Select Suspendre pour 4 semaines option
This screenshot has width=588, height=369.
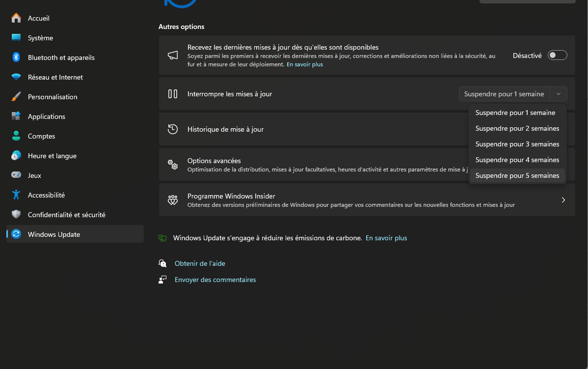click(x=517, y=160)
